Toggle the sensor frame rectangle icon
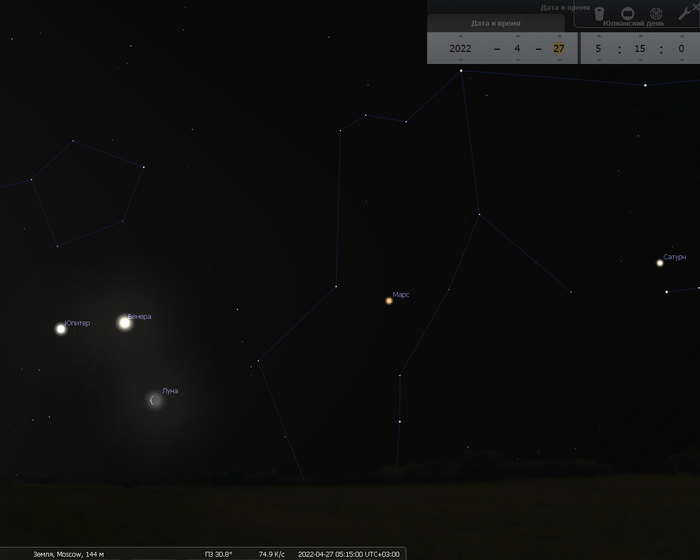 [627, 13]
